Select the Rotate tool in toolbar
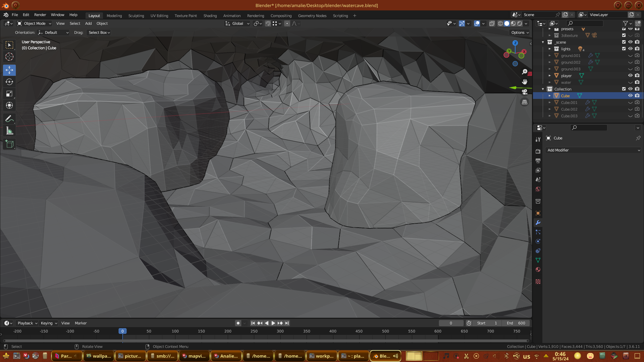The width and height of the screenshot is (644, 362). click(9, 82)
